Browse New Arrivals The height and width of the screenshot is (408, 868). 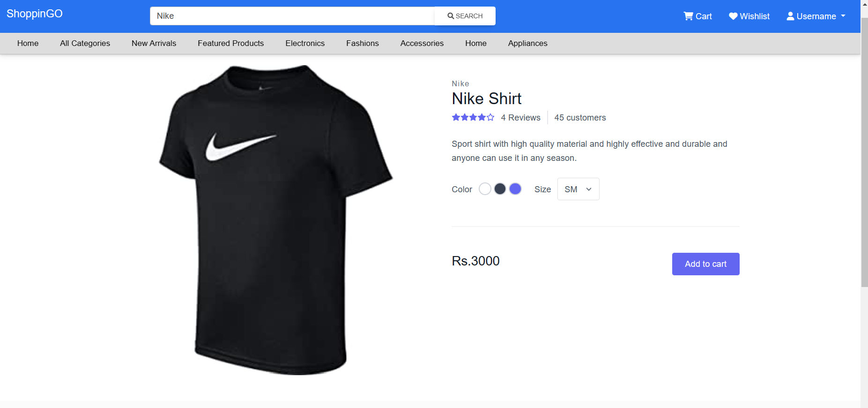[154, 43]
